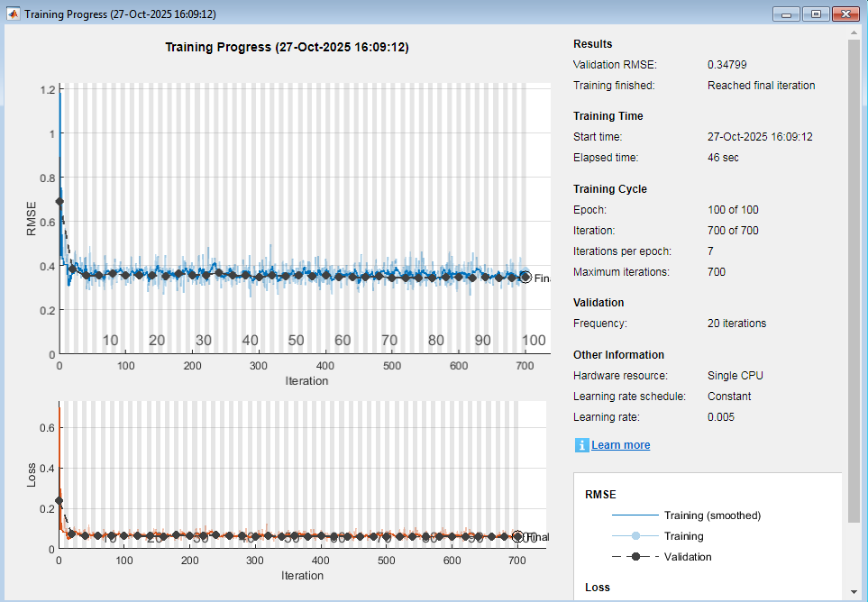The height and width of the screenshot is (602, 868).
Task: Click the vertical scrollbar thumb in the results panel
Action: tap(854, 279)
